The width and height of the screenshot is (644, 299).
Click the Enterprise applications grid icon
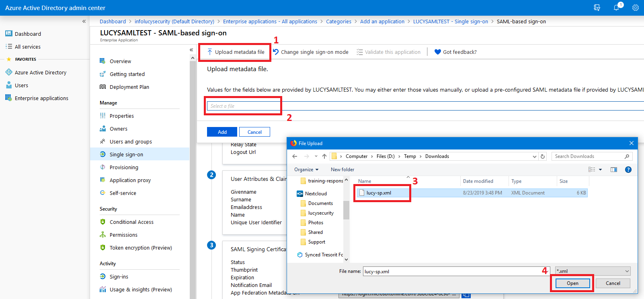tap(8, 98)
